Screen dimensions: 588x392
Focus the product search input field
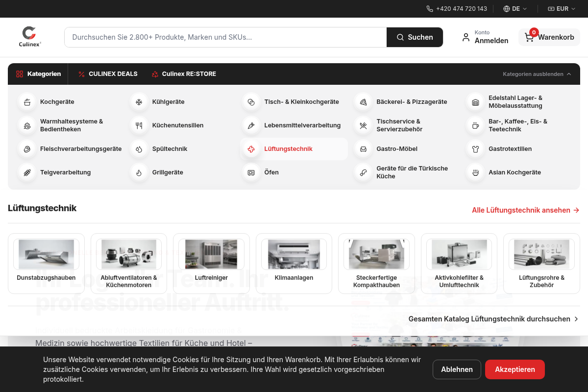coord(225,37)
